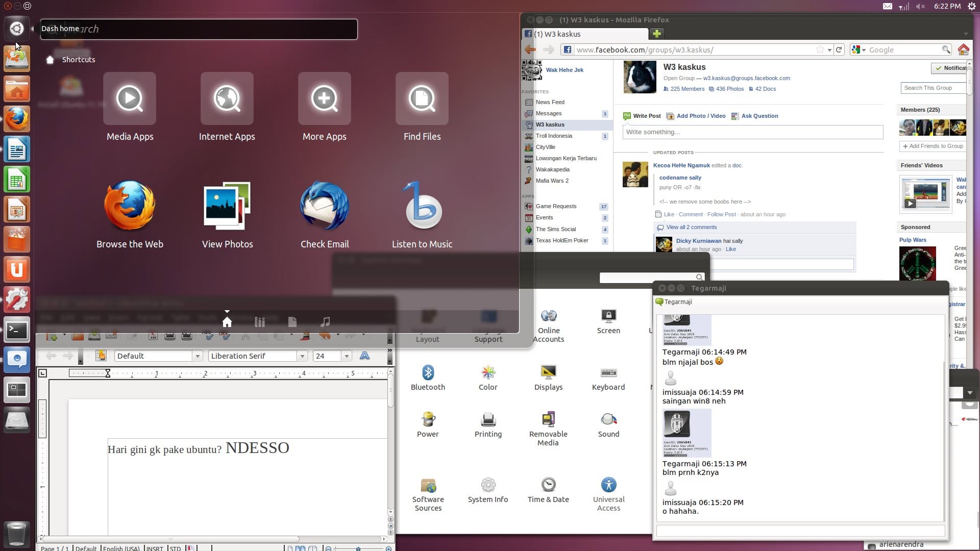This screenshot has width=980, height=551.
Task: Click zoom out minus in Writer
Action: [329, 549]
